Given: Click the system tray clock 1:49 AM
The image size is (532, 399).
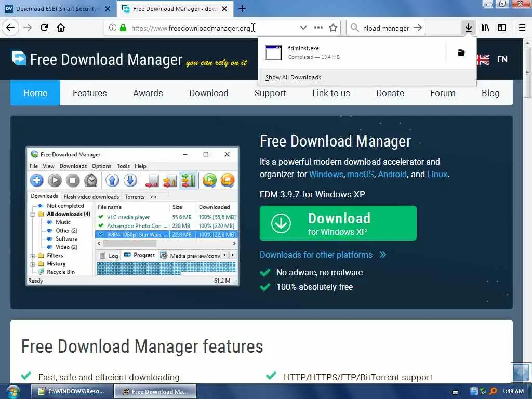Looking at the screenshot, I should tap(513, 392).
